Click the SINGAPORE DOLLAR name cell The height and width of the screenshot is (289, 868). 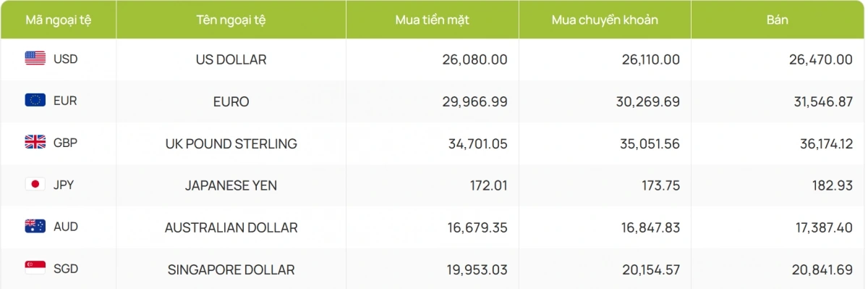[x=231, y=269]
